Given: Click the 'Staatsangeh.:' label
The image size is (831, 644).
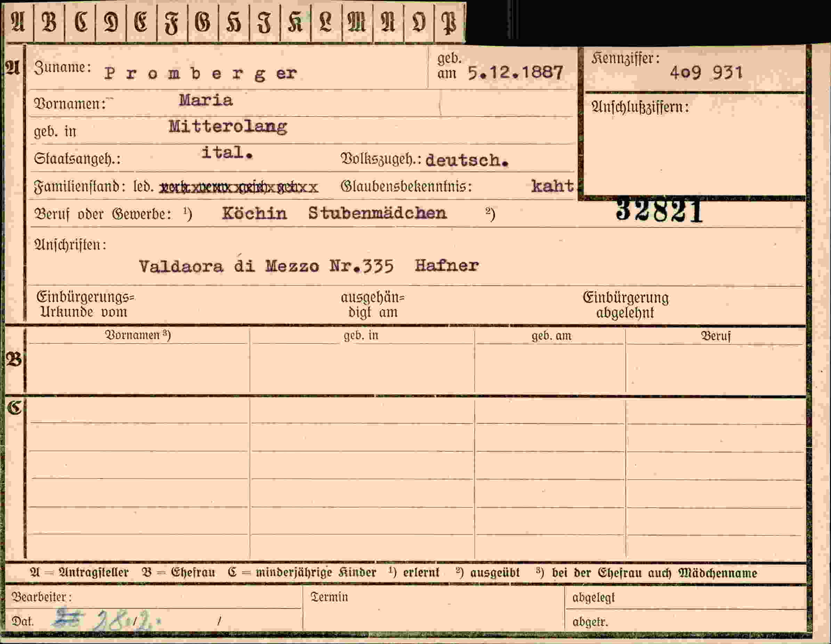Looking at the screenshot, I should pyautogui.click(x=77, y=158).
